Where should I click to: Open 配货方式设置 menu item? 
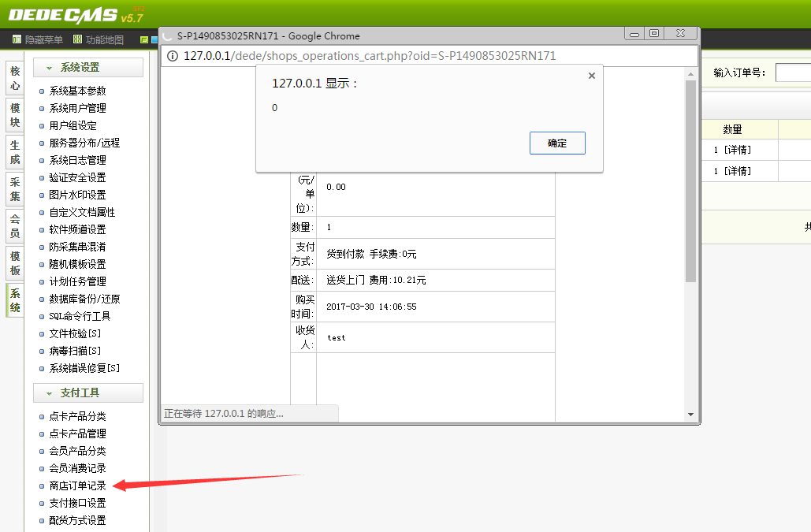(x=77, y=520)
